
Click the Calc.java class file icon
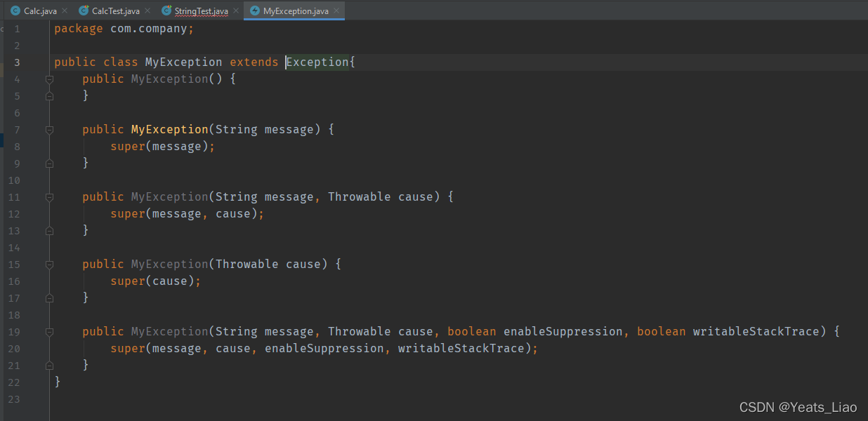click(15, 11)
